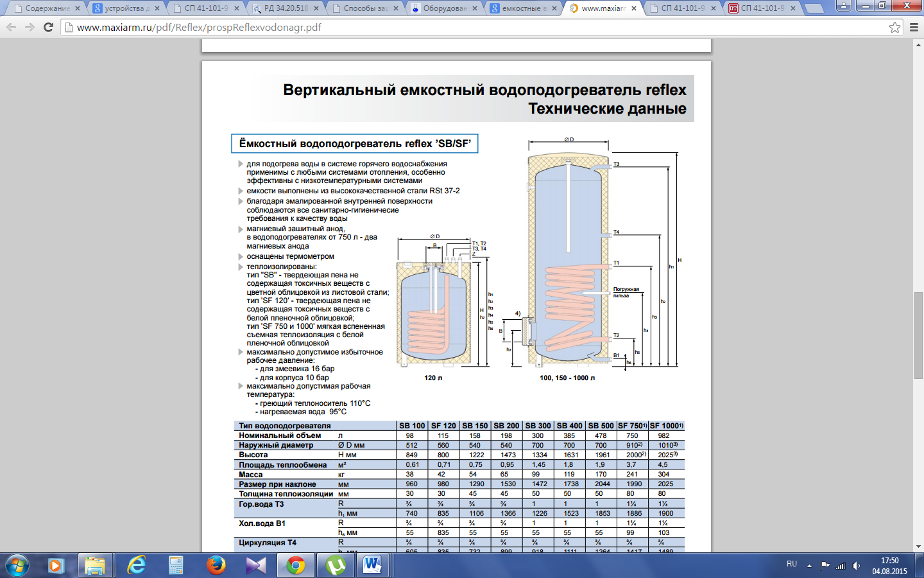This screenshot has width=924, height=578.
Task: Click the '100, 150 - 1000 л' diagram caption
Action: coord(567,378)
